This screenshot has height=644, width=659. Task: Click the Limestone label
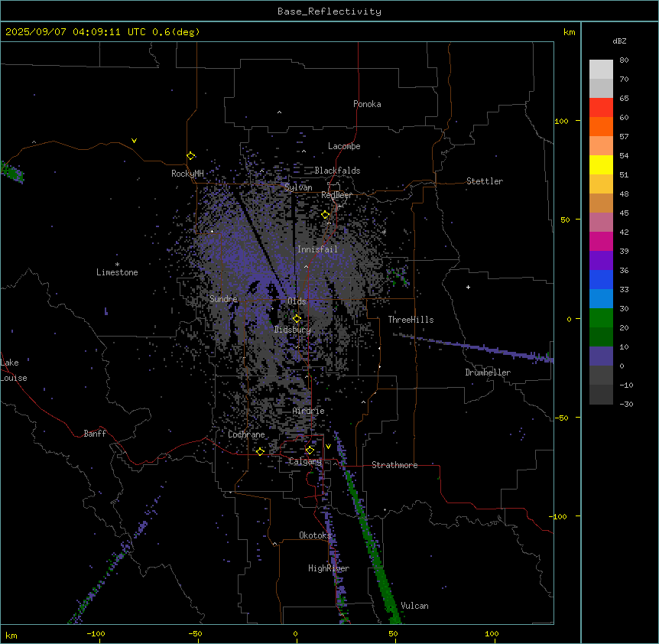[117, 272]
